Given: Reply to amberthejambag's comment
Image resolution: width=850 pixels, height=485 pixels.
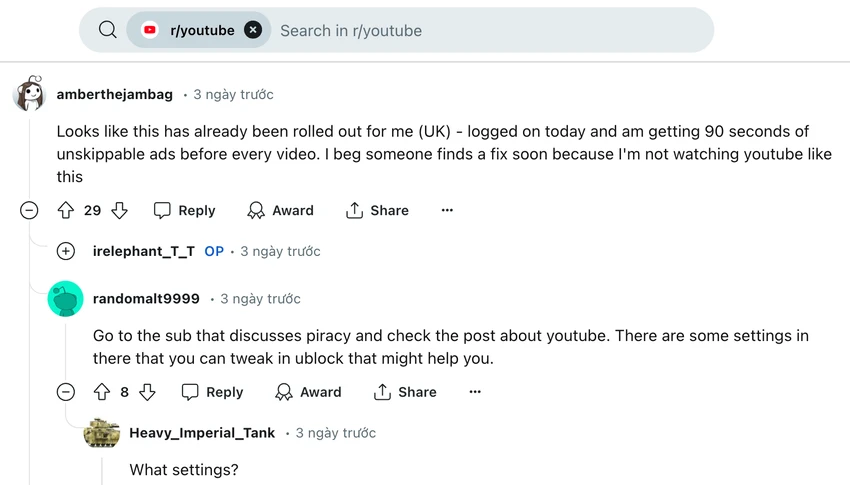Looking at the screenshot, I should tap(184, 210).
